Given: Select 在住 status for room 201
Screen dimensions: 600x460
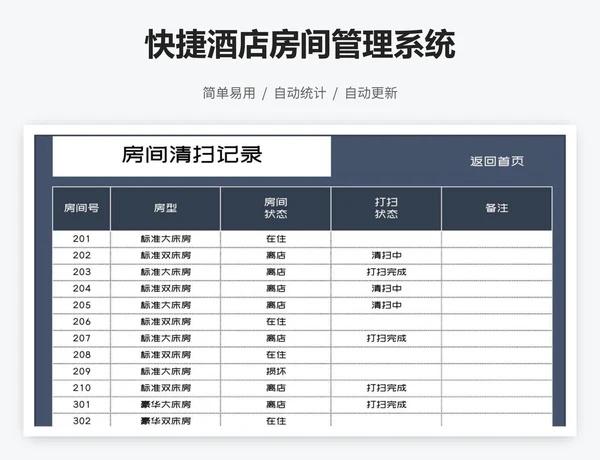Looking at the screenshot, I should click(x=276, y=239).
